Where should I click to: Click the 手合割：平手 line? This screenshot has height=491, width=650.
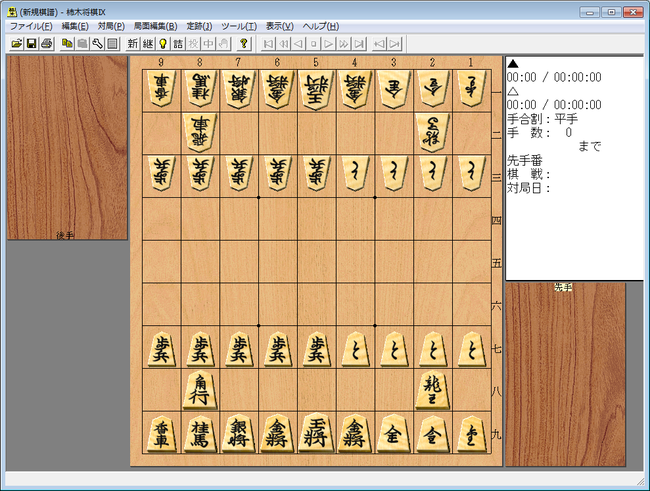tap(542, 119)
